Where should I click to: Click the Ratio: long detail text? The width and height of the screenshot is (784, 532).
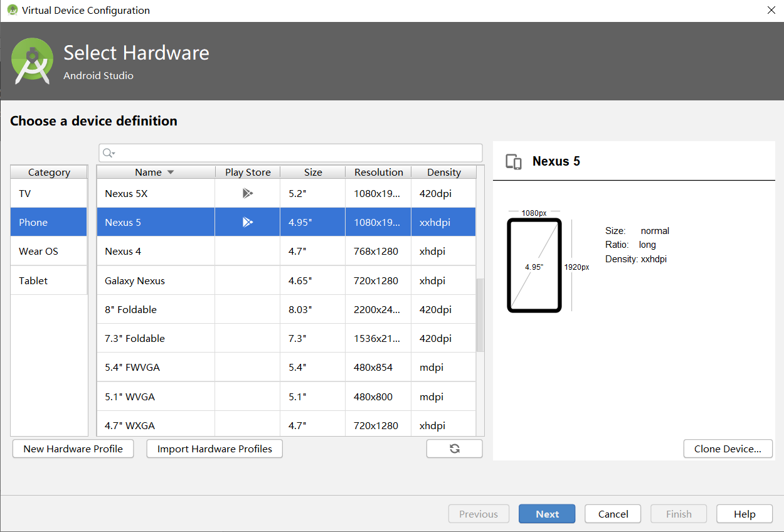(x=630, y=245)
